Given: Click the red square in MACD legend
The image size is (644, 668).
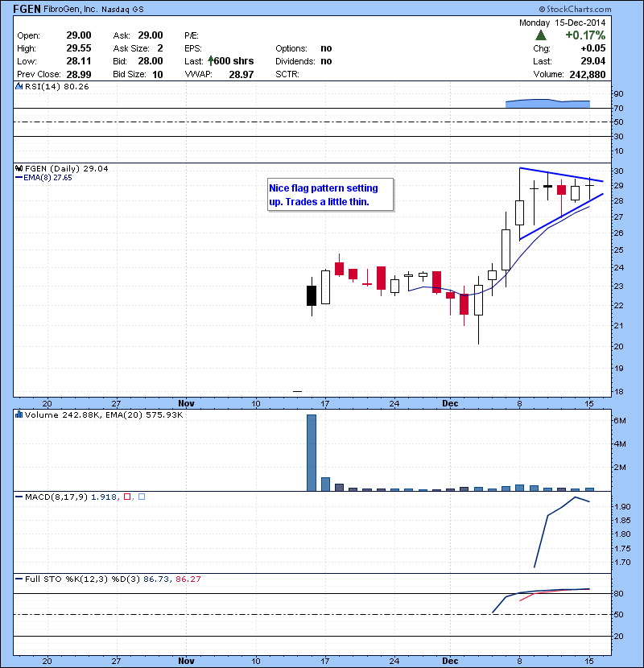Looking at the screenshot, I should (127, 497).
